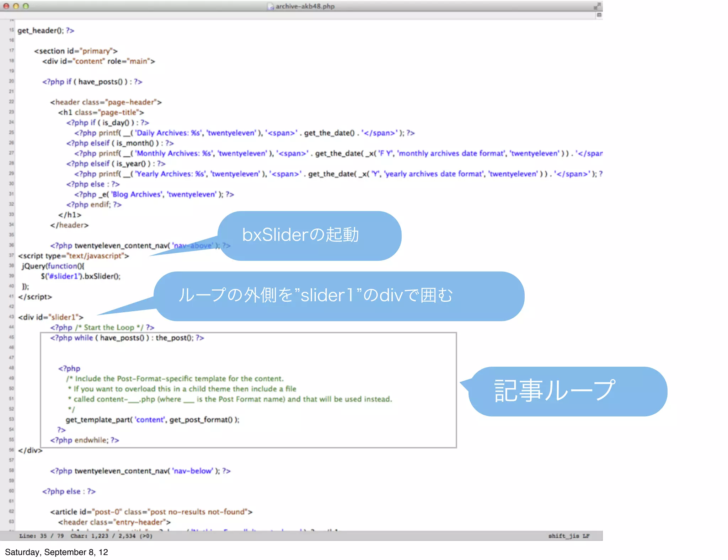Click the if have_posts() line
The height and width of the screenshot is (560, 728).
[x=92, y=82]
